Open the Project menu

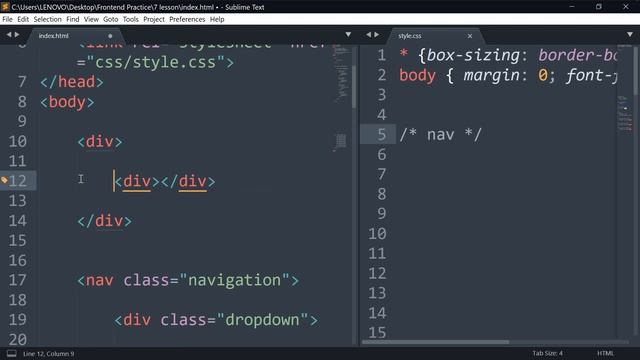[x=154, y=19]
